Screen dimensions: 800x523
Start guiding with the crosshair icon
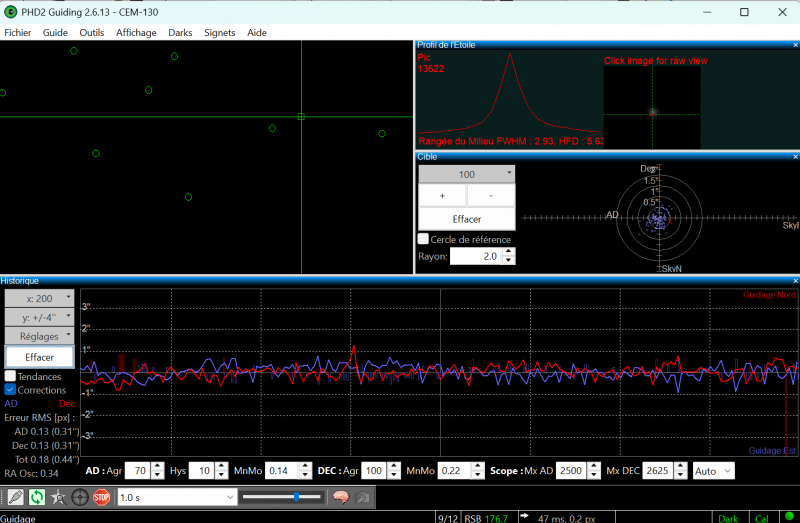(x=80, y=497)
